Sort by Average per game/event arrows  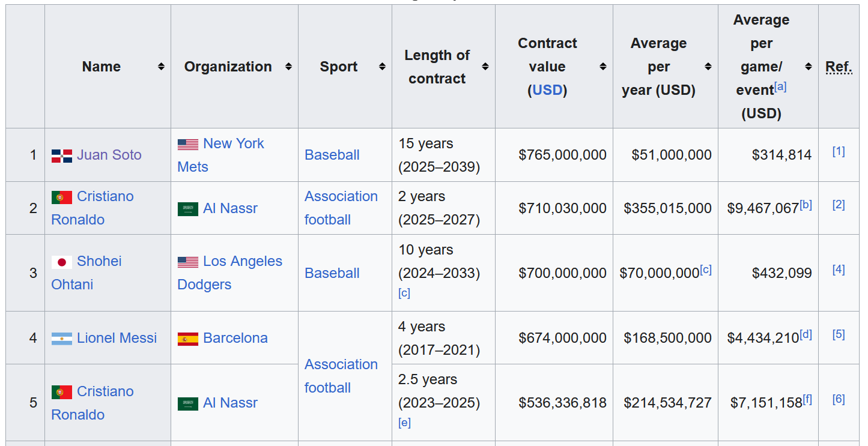(809, 67)
